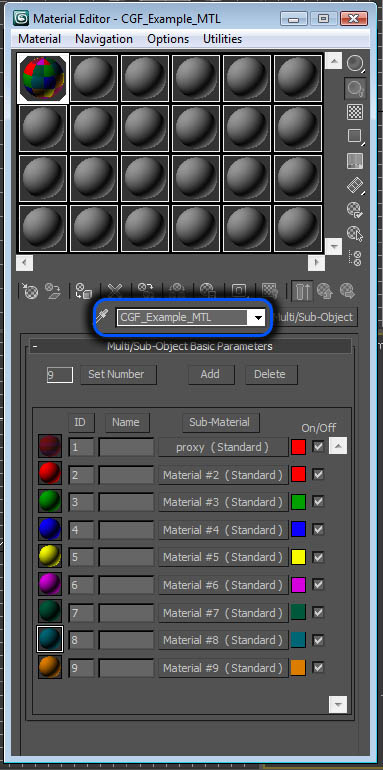Click the Add button
Screen dimensions: 383x770
point(212,374)
